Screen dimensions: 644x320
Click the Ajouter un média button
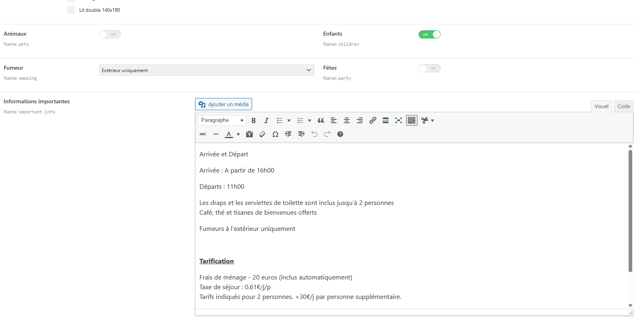point(223,104)
